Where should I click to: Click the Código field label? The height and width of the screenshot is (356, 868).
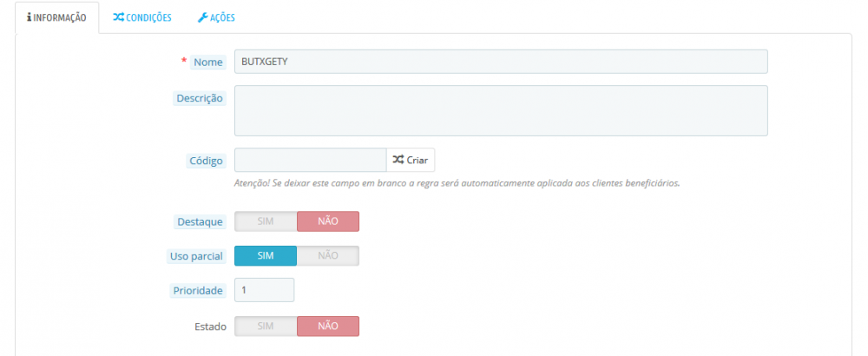(207, 161)
